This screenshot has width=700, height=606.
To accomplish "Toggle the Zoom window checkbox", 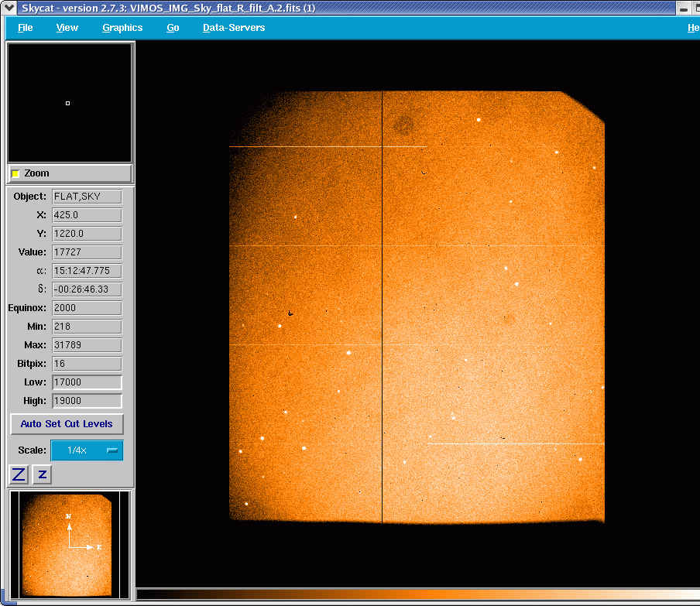I will point(15,173).
